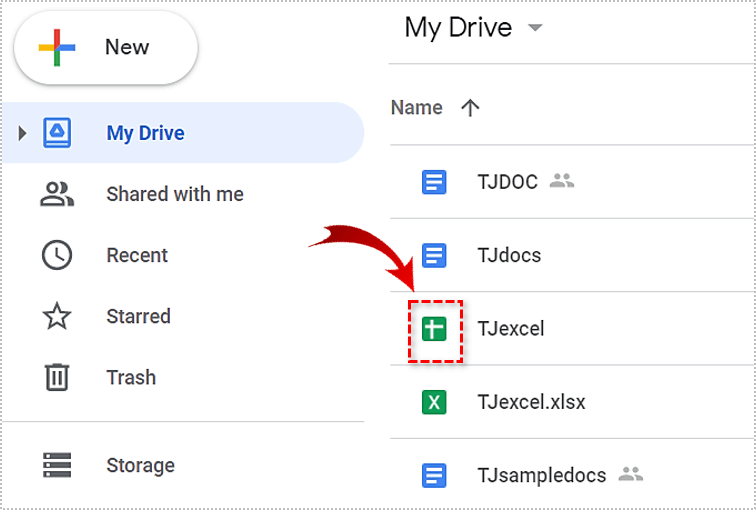Click the Recent clock icon
The height and width of the screenshot is (510, 756).
(57, 255)
